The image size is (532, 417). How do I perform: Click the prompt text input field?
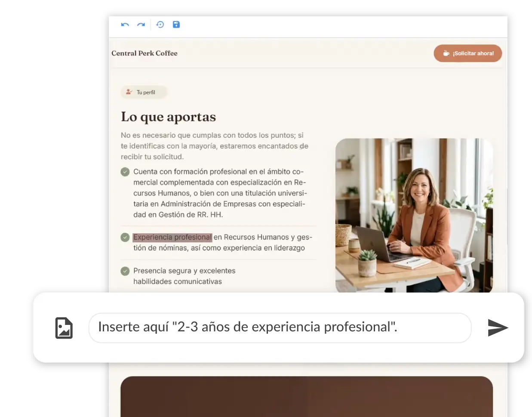click(x=280, y=328)
